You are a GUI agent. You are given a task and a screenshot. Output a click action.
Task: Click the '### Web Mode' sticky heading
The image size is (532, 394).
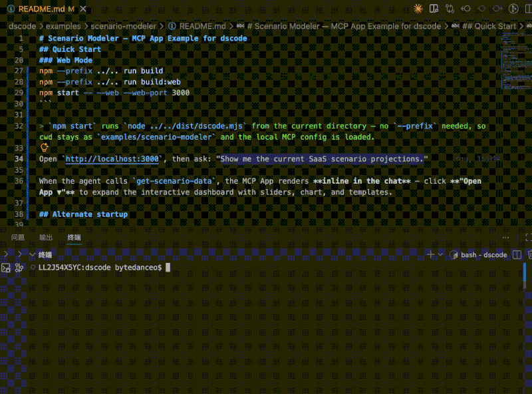66,60
